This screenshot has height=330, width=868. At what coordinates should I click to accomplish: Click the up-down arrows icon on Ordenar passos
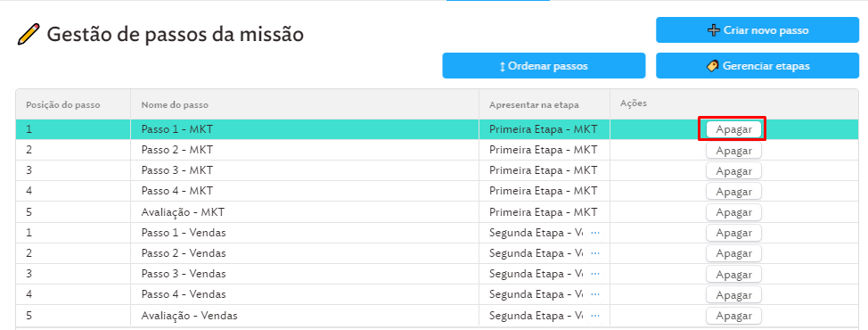503,66
